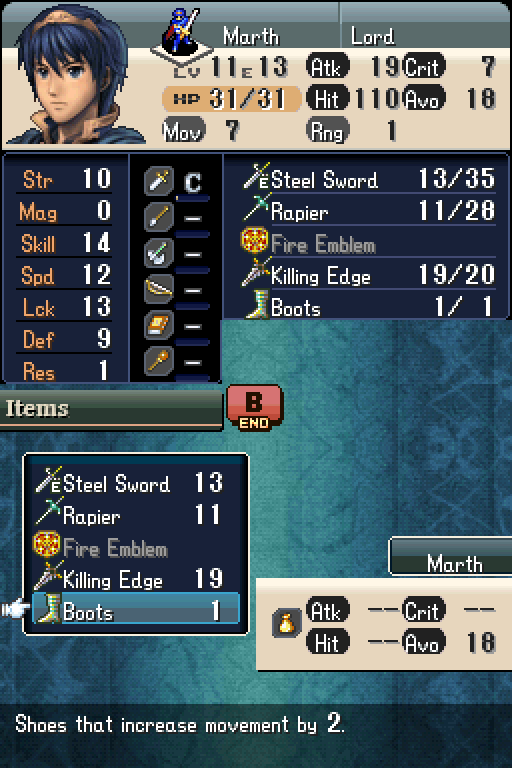Click the pointing hand cursor

15,609
